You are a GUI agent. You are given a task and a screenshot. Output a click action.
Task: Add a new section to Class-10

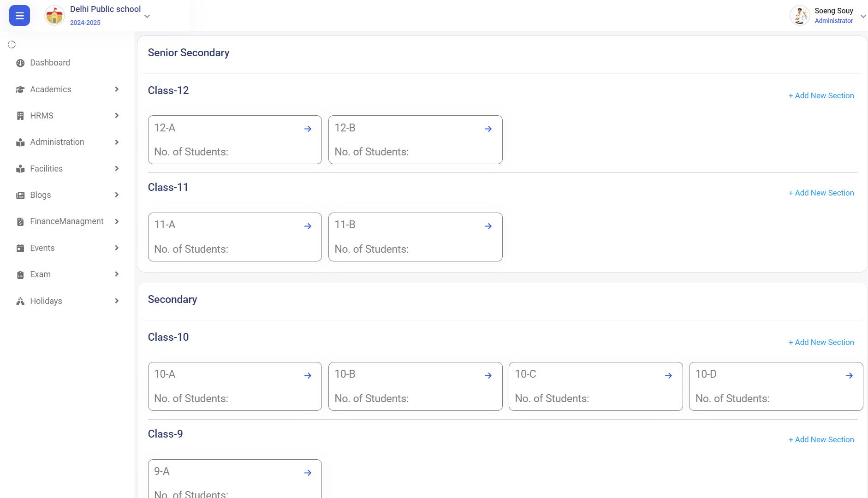[821, 343]
